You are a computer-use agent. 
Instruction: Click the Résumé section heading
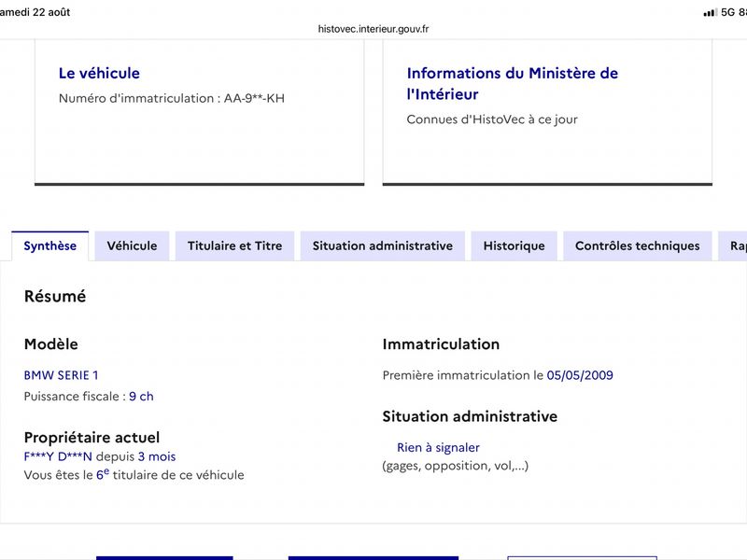click(x=55, y=296)
